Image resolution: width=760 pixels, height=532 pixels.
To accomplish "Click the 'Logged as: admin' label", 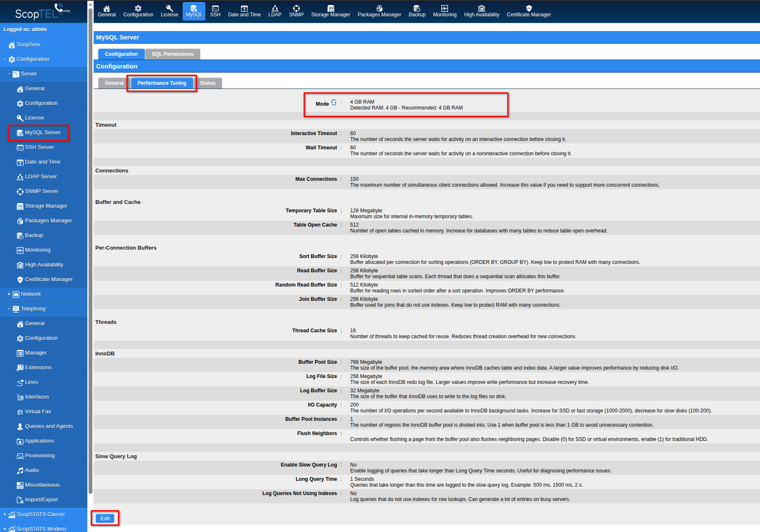I will (25, 29).
